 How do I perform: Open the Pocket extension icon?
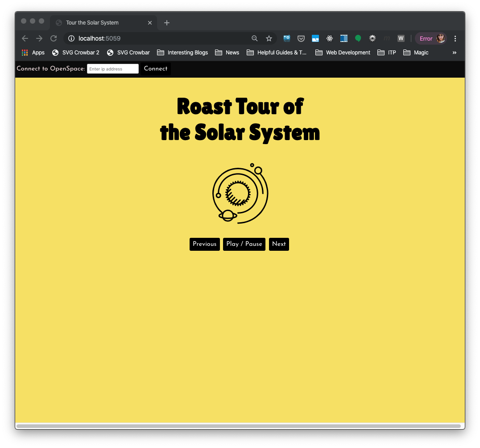301,38
